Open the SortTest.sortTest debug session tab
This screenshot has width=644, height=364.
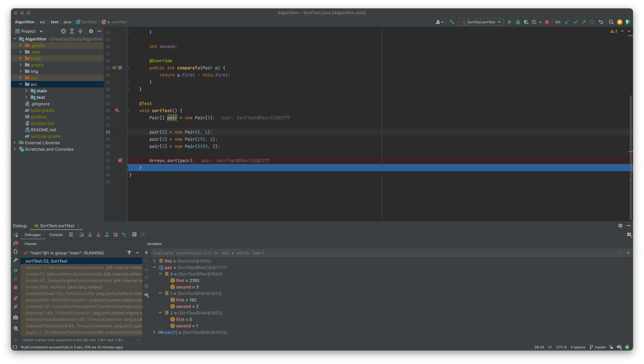click(57, 226)
